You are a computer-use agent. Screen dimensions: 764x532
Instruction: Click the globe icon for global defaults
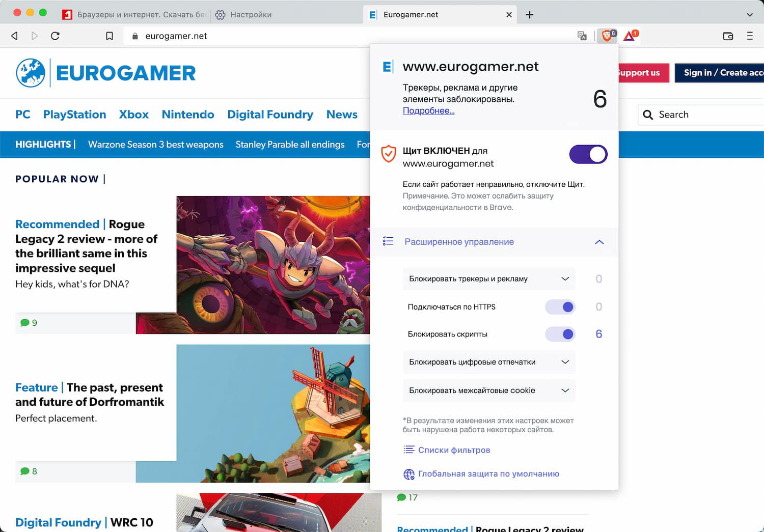[x=409, y=474]
